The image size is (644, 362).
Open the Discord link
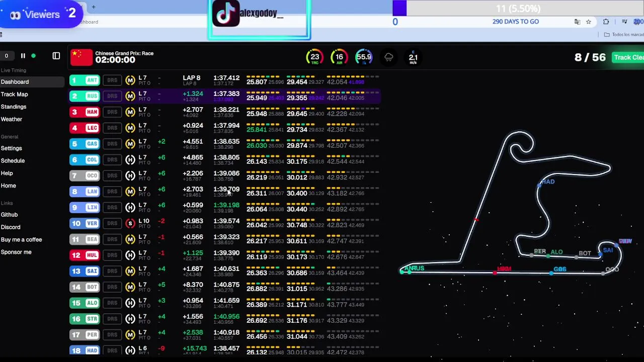pyautogui.click(x=11, y=227)
